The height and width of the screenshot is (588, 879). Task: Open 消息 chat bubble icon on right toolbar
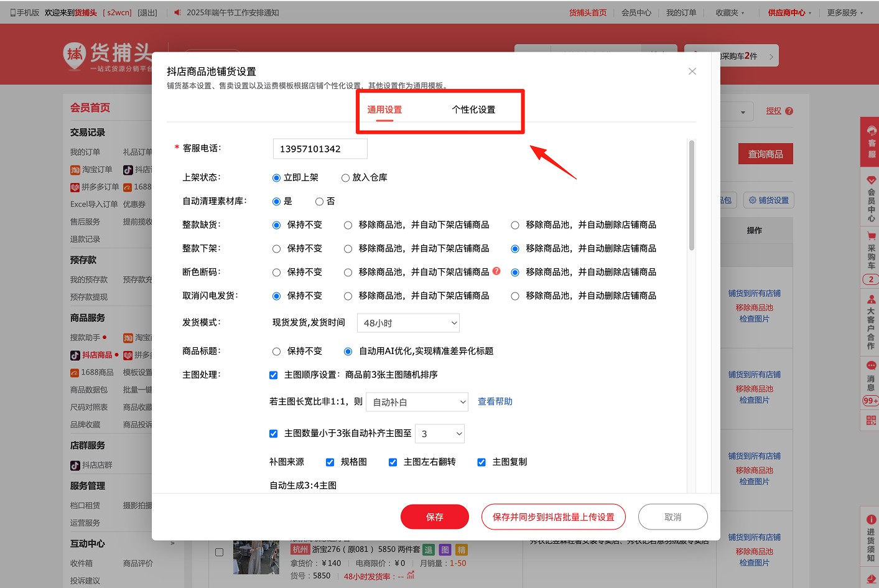coord(872,366)
